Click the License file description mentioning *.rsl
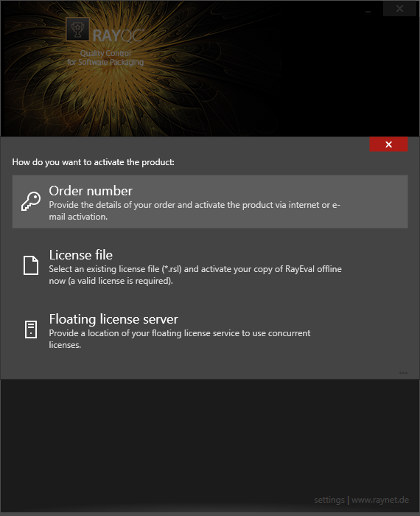The image size is (420, 516). coord(195,275)
